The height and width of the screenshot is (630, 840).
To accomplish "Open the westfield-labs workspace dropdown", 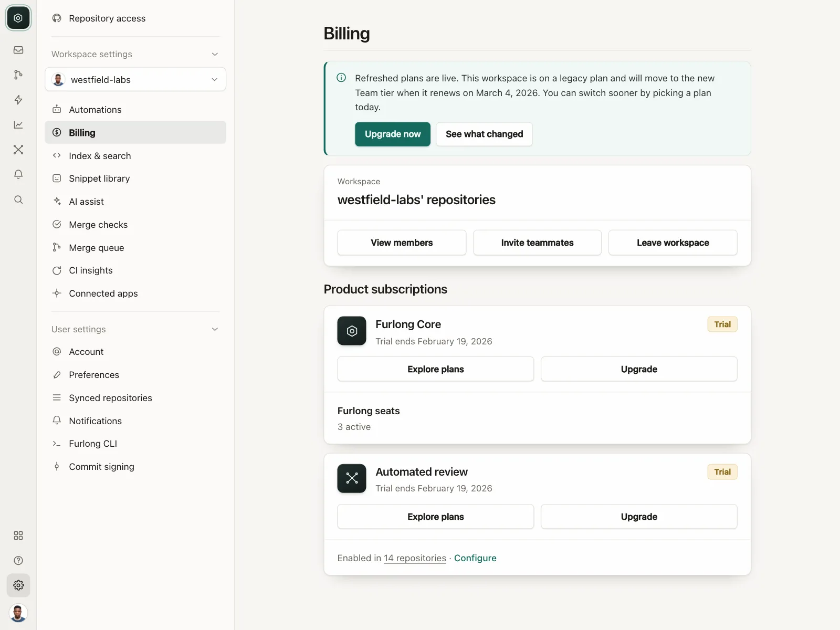I will click(x=135, y=79).
